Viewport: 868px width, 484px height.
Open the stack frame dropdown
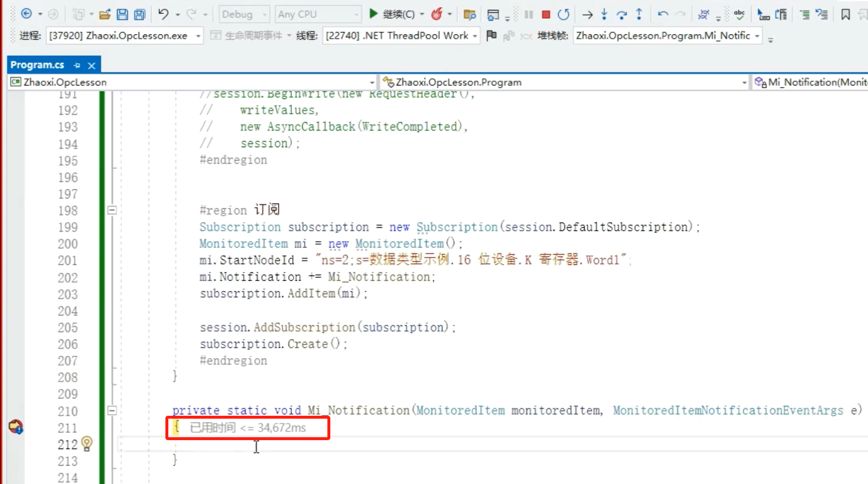(757, 36)
